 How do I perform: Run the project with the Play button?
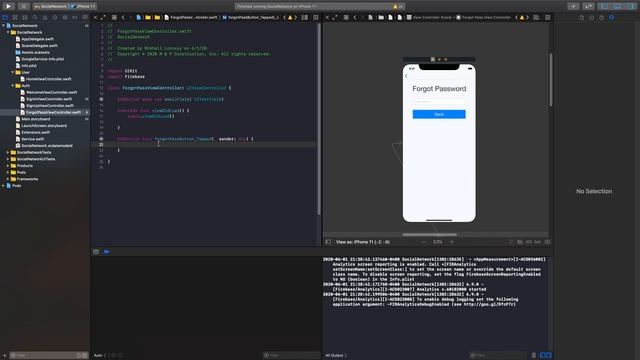click(x=9, y=6)
